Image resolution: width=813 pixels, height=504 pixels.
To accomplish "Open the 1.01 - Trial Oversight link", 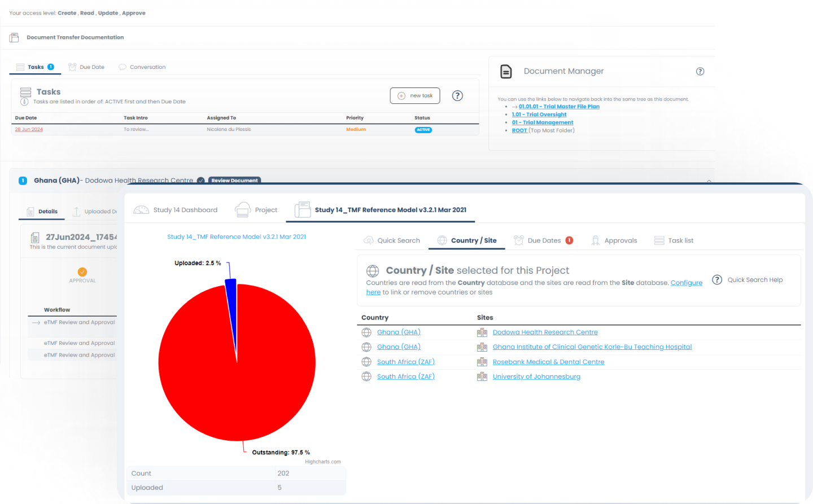I will (539, 115).
